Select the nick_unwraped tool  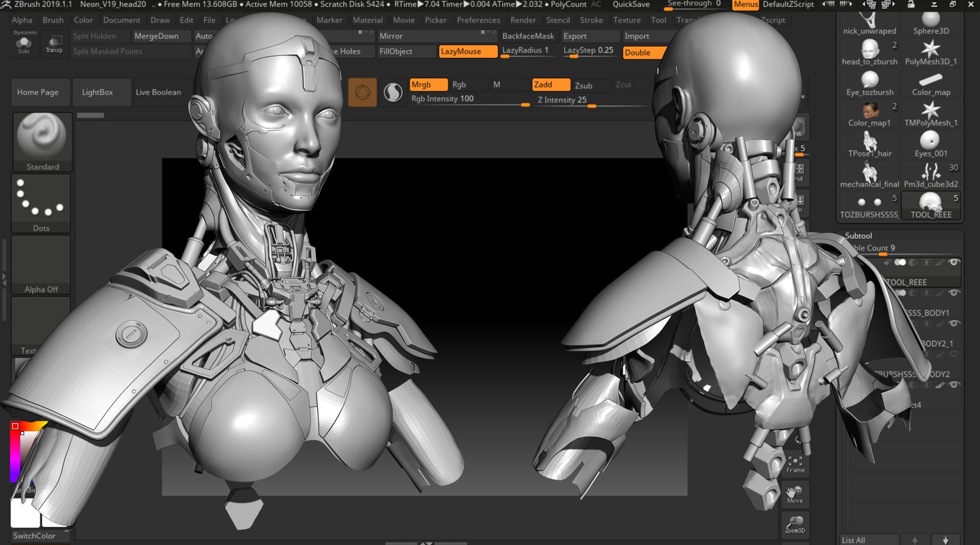coord(869,24)
